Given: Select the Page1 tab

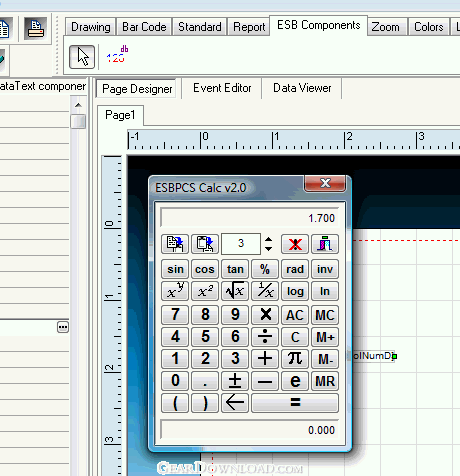Looking at the screenshot, I should click(120, 115).
